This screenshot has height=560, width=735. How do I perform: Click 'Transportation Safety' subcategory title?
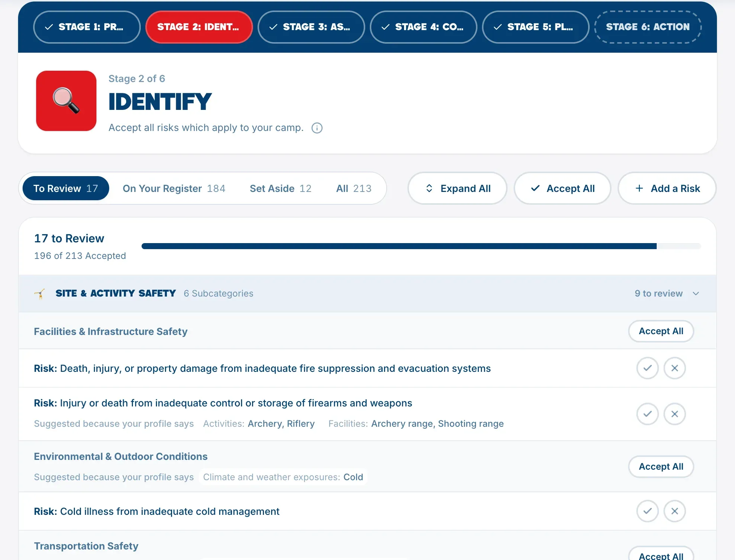[x=86, y=546]
